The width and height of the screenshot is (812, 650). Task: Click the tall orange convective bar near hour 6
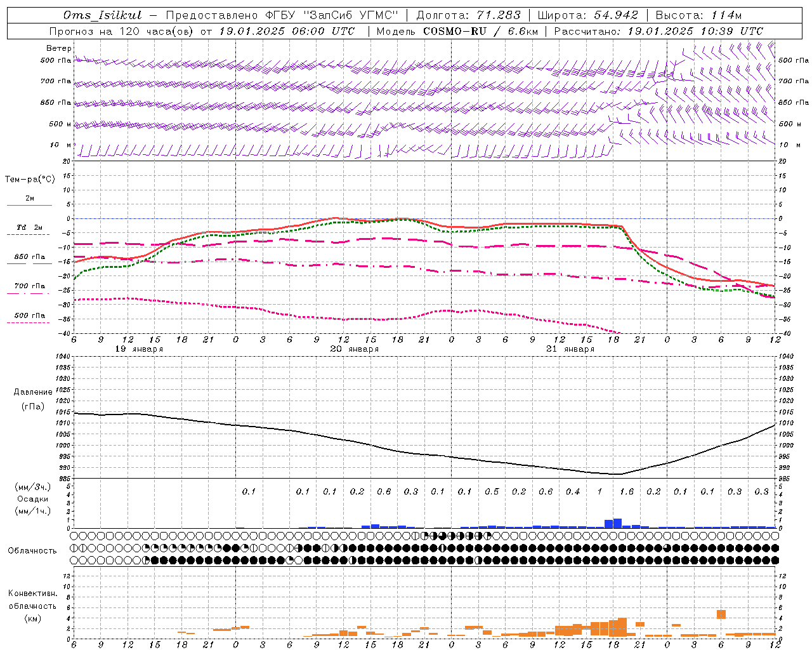tap(721, 614)
